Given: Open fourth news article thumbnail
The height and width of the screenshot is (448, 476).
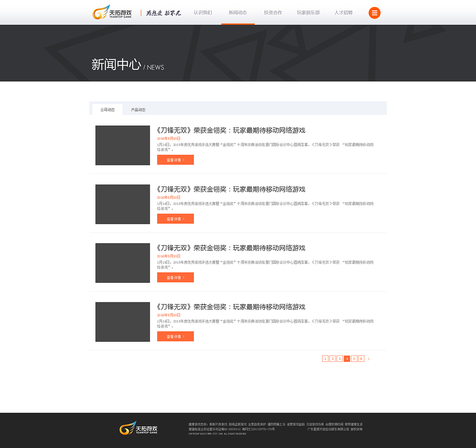Looking at the screenshot, I should click(x=123, y=322).
